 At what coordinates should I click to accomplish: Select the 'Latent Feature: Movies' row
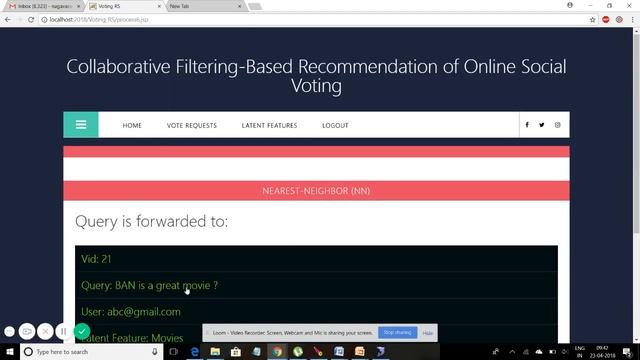316,335
